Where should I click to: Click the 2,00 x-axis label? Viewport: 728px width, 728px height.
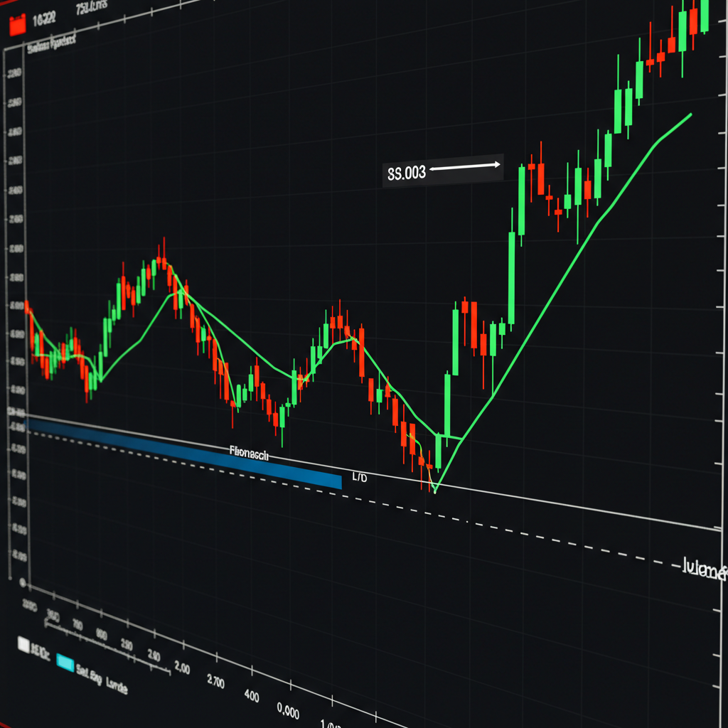[x=182, y=668]
